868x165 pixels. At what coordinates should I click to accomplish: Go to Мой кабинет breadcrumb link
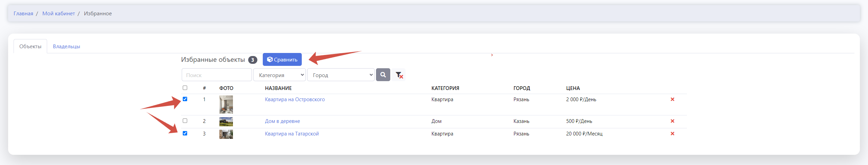click(x=58, y=14)
